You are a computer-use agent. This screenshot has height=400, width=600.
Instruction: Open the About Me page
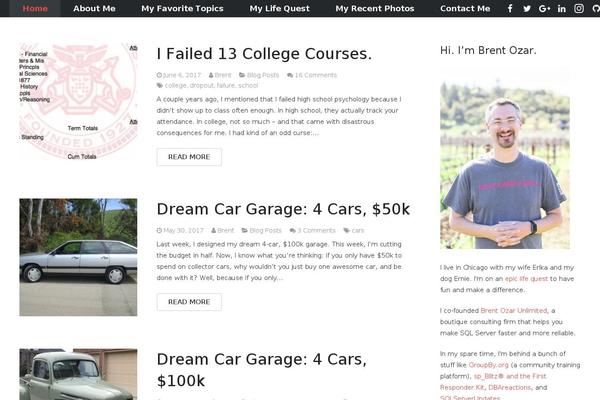pos(94,8)
